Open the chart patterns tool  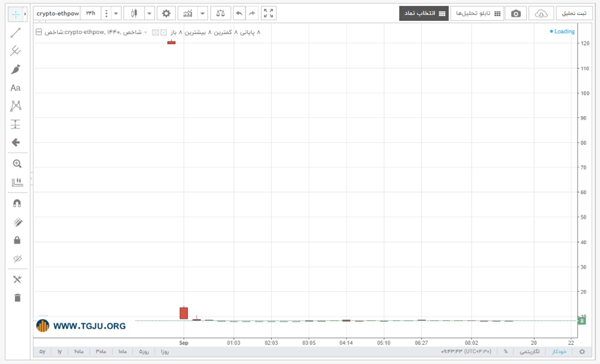(x=16, y=106)
